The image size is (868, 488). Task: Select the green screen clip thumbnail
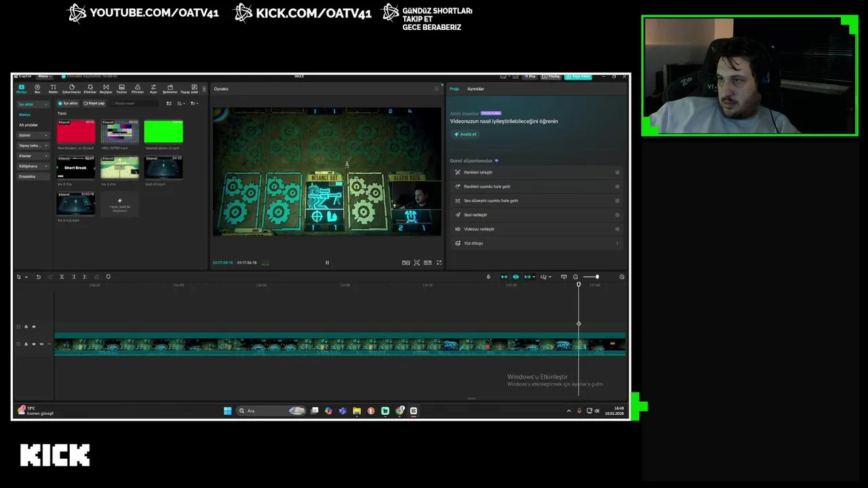163,131
